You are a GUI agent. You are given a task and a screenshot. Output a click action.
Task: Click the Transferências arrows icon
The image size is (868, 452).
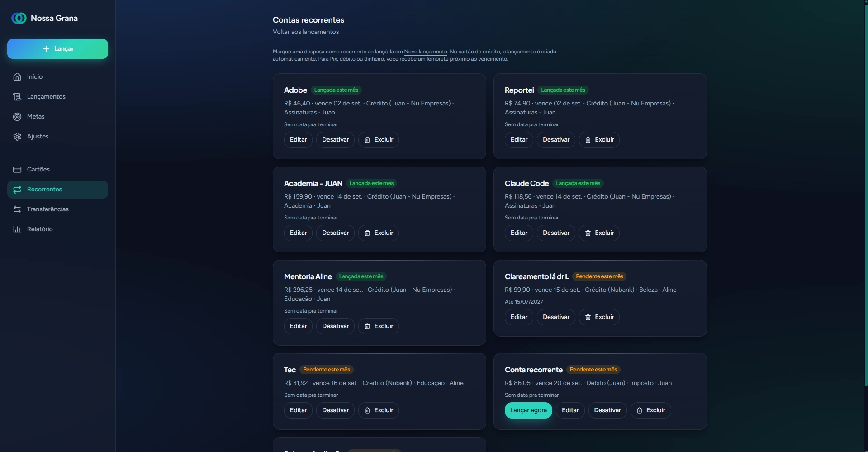coord(17,209)
